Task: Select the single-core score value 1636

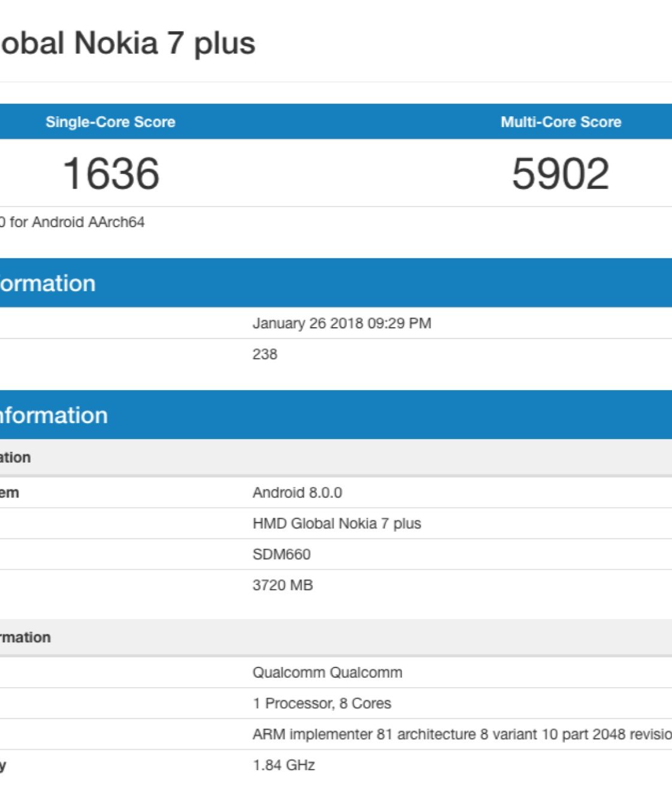Action: pos(111,174)
